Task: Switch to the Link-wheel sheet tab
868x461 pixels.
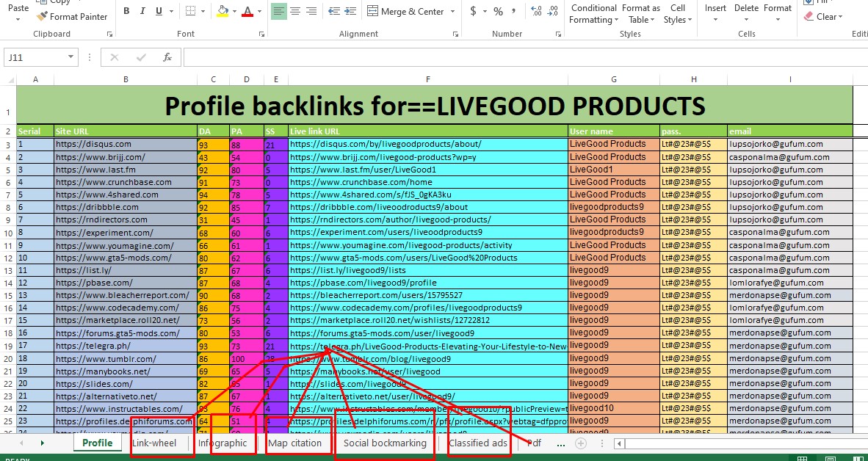Action: pyautogui.click(x=154, y=443)
